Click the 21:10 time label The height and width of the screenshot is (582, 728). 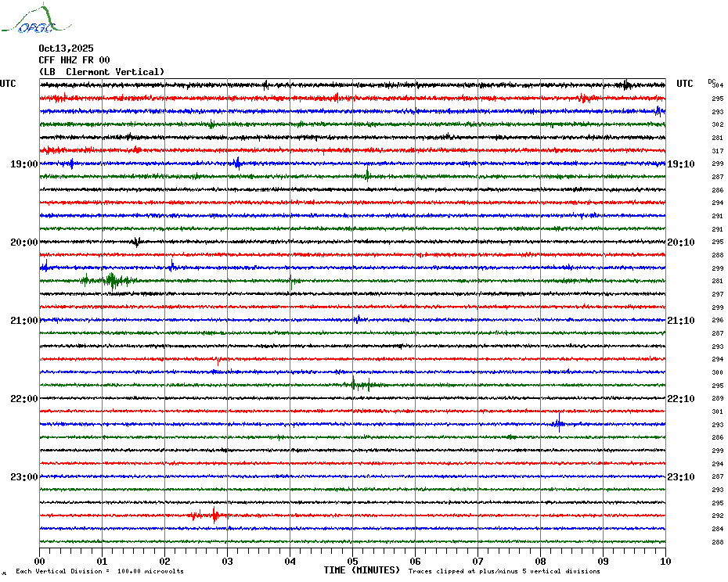click(x=681, y=321)
